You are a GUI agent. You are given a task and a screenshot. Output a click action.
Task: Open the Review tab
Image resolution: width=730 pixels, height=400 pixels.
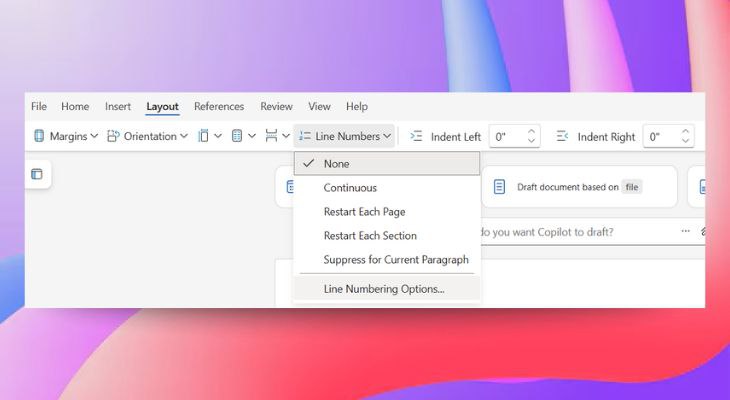(x=277, y=107)
